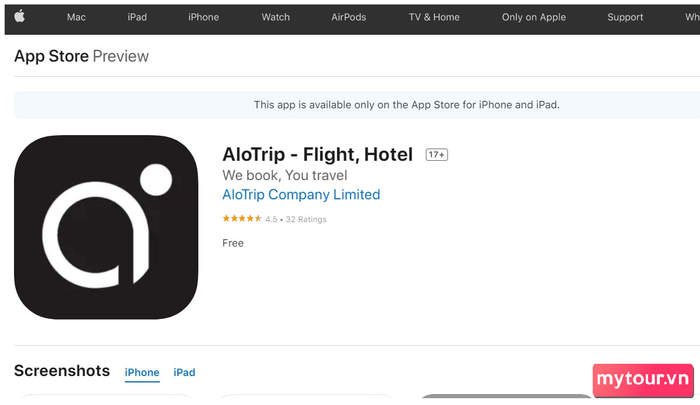Switch to the iPad screenshots tab
Screen dimensions: 700x405
point(184,372)
